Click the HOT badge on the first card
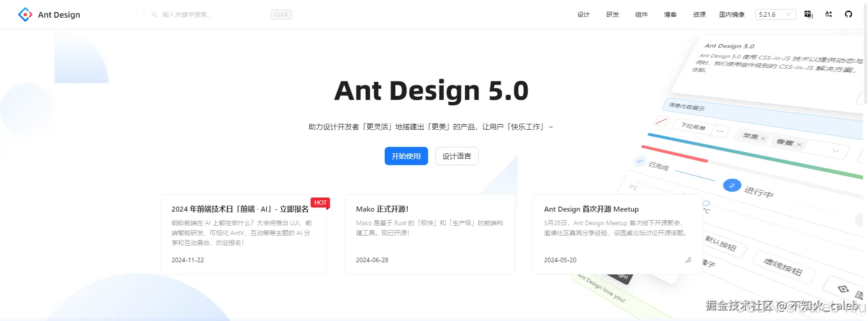The width and height of the screenshot is (868, 321). pos(321,203)
